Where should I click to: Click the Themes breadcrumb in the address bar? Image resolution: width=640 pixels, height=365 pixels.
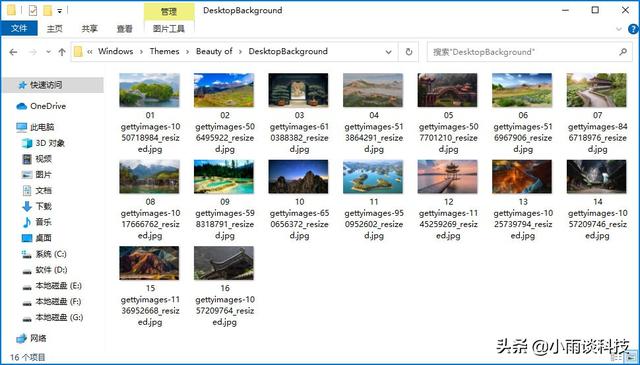coord(164,51)
